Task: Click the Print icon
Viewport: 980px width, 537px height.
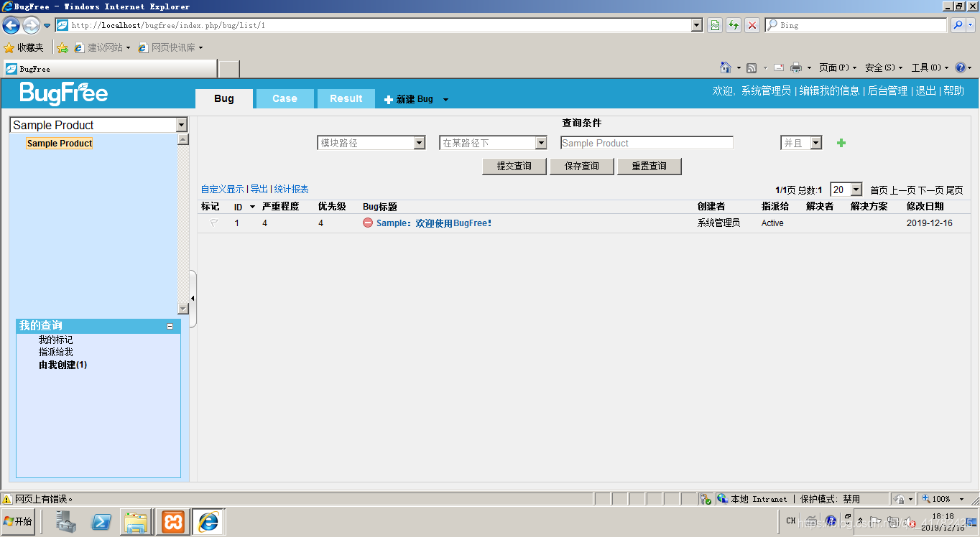Action: [x=796, y=67]
